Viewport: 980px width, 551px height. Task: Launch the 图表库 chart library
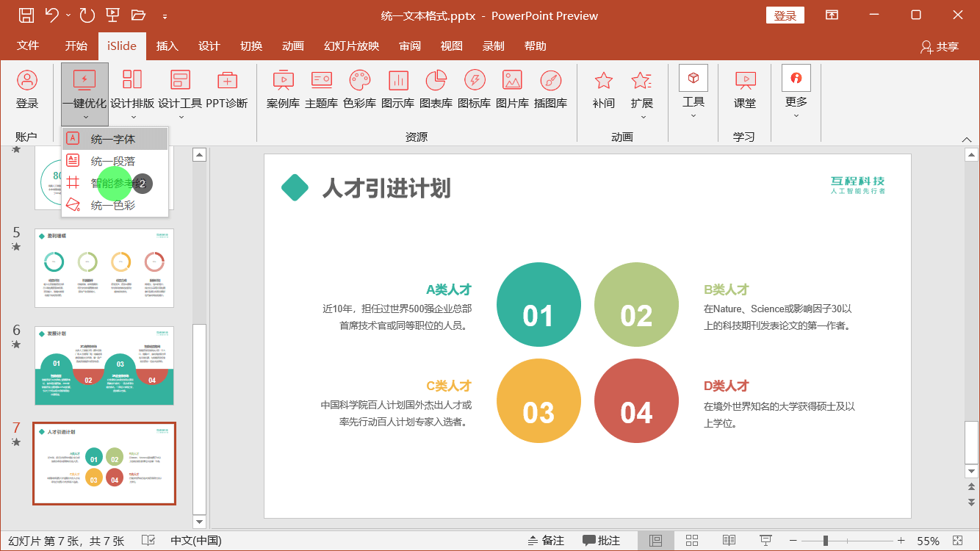[x=436, y=88]
